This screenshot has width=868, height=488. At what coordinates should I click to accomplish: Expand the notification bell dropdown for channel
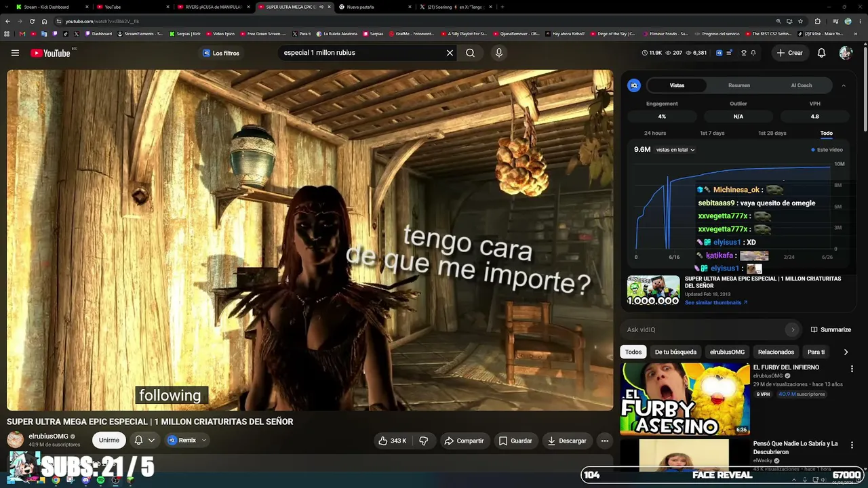151,441
